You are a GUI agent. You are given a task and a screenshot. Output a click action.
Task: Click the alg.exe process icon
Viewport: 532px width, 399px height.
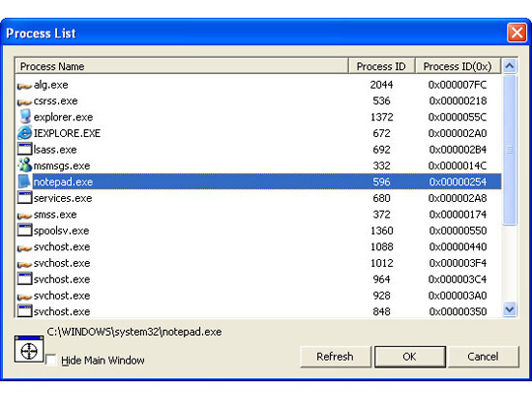click(x=25, y=87)
